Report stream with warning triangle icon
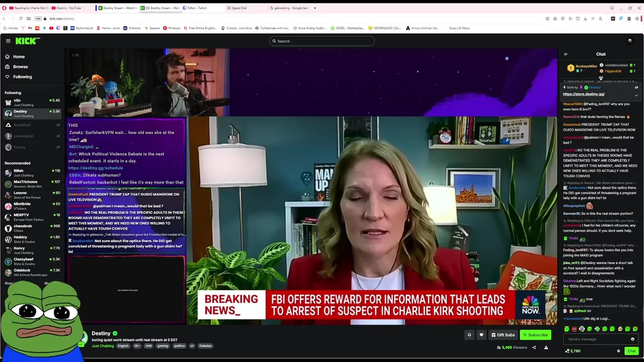644x362 pixels. click(x=546, y=347)
